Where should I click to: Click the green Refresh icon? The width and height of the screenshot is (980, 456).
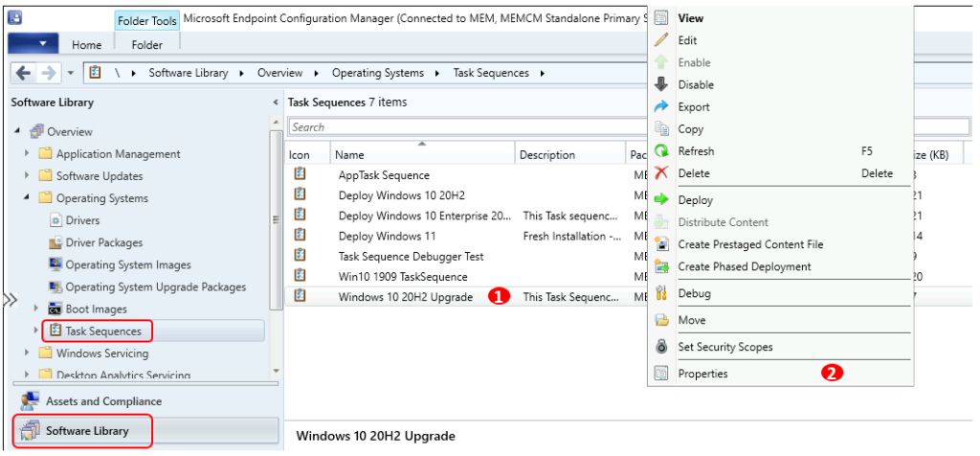pyautogui.click(x=660, y=150)
